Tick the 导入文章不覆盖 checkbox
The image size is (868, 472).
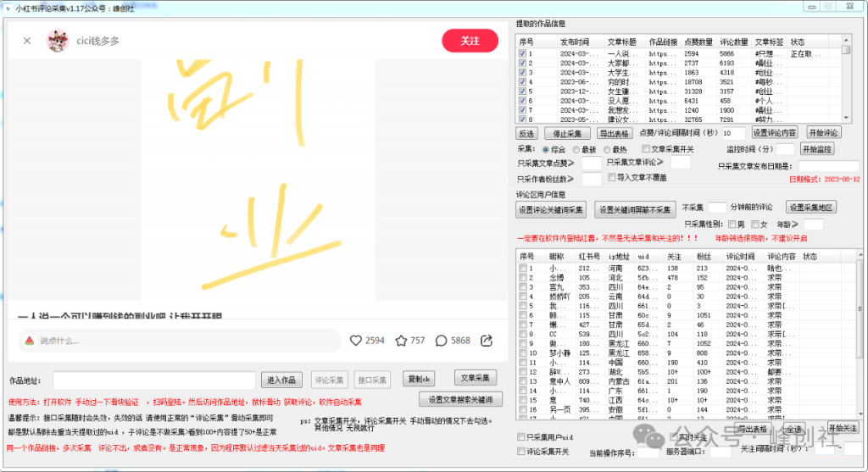tap(612, 177)
